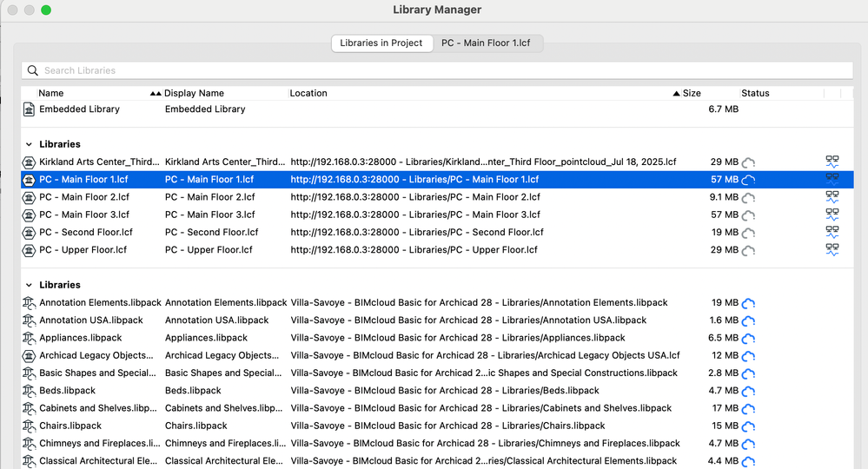Viewport: 868px width, 469px height.
Task: Click blue cloud icon for Beds.libpack
Action: (748, 391)
